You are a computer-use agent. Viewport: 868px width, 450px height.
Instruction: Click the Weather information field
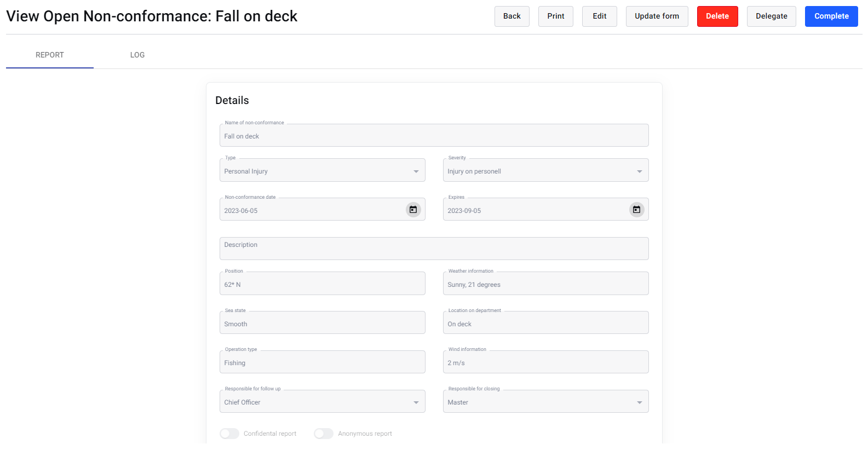546,284
